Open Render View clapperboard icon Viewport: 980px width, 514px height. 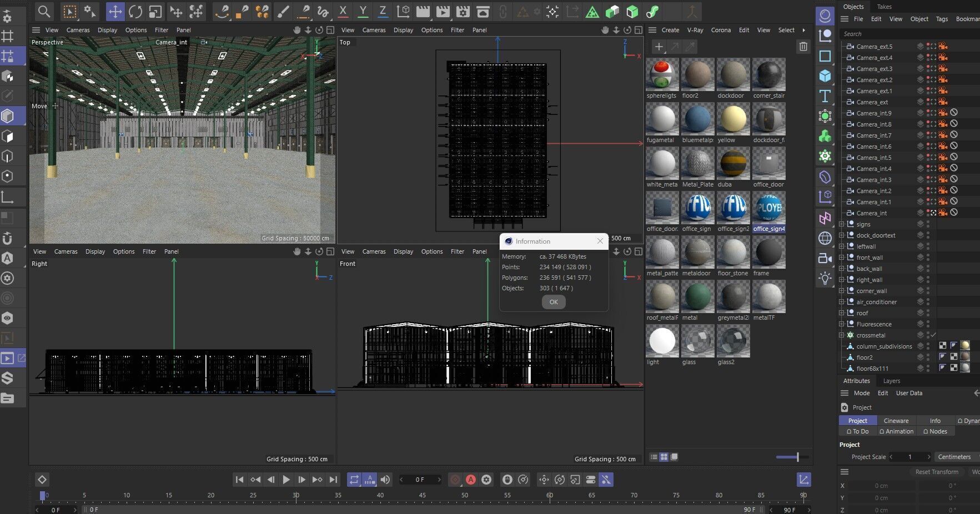(423, 11)
